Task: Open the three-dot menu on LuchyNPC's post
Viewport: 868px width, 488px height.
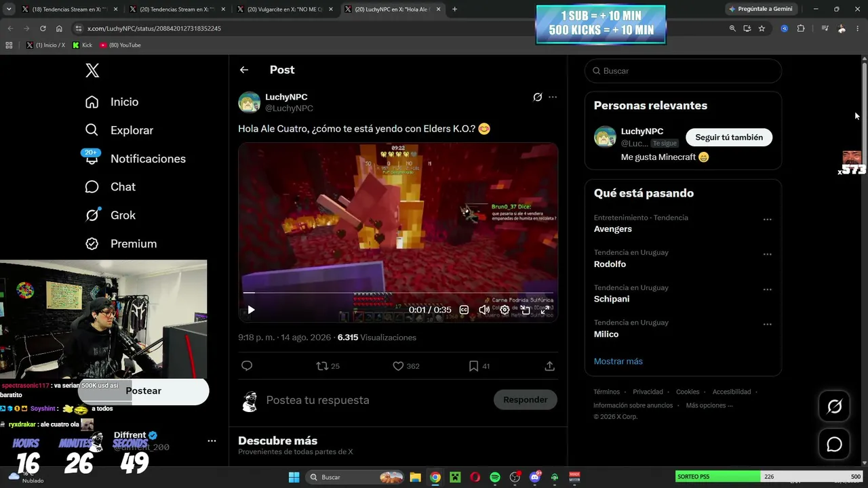Action: (553, 97)
